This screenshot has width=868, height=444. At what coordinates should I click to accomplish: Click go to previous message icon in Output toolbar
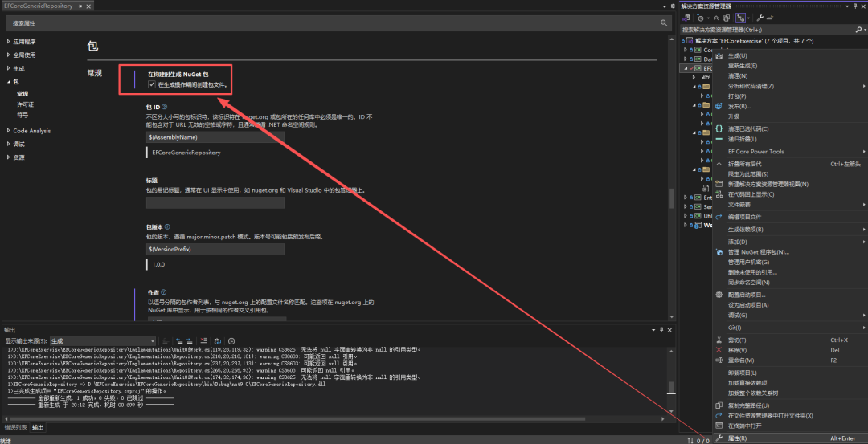coord(179,341)
